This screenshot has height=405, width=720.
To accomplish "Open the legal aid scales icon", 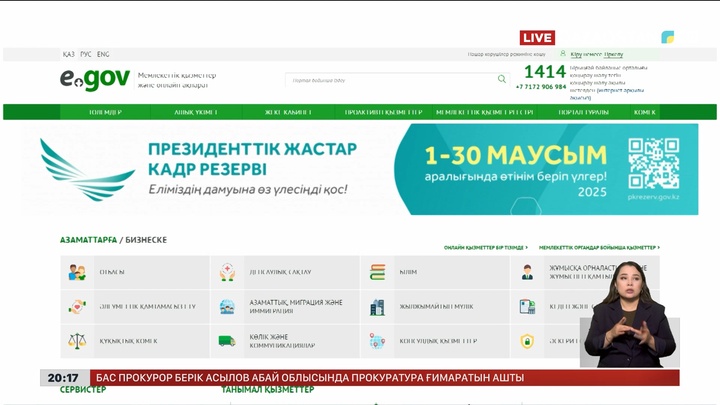I will coord(77,341).
